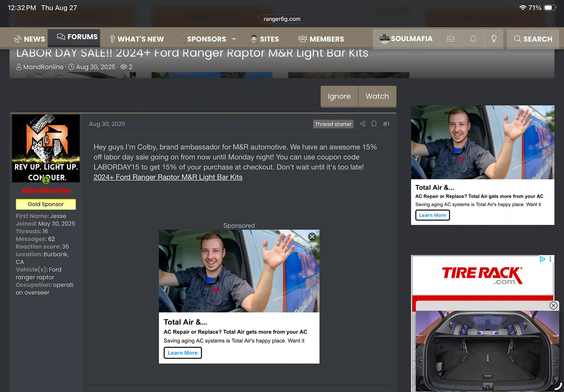Click the Aug 30, 2025 post date

(107, 124)
